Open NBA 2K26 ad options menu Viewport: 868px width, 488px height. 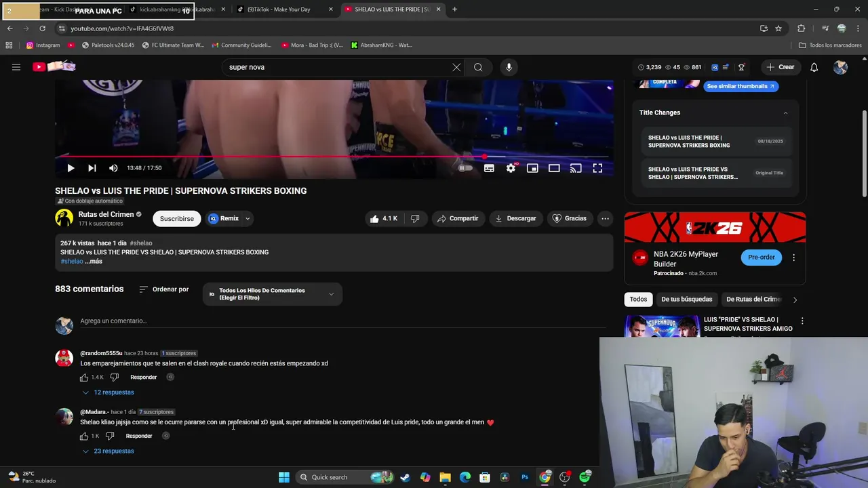793,258
